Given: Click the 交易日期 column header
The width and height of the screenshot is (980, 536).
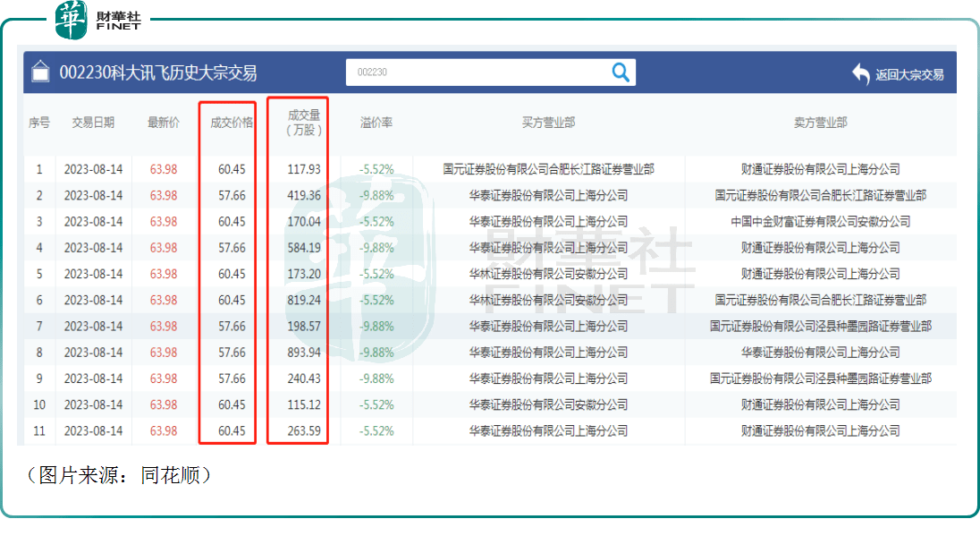Looking at the screenshot, I should tap(93, 123).
